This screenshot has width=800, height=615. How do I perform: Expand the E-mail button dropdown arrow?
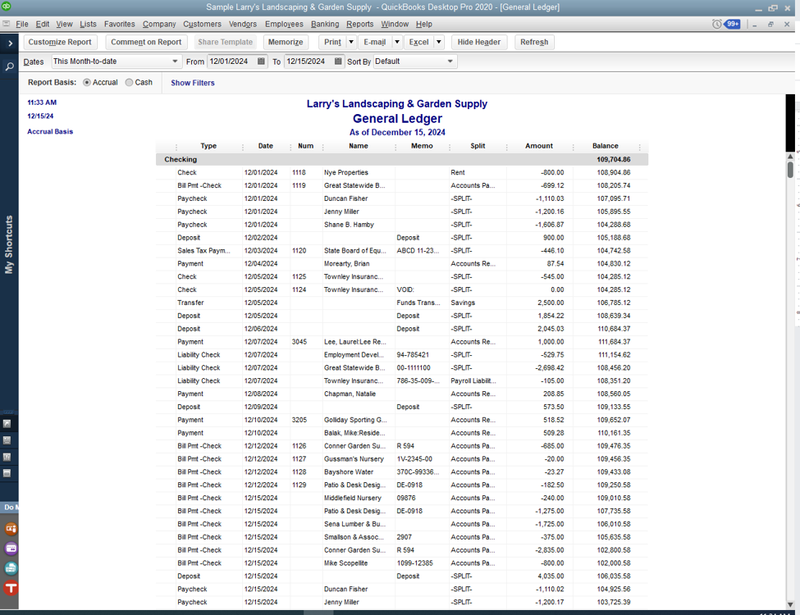[x=397, y=42]
